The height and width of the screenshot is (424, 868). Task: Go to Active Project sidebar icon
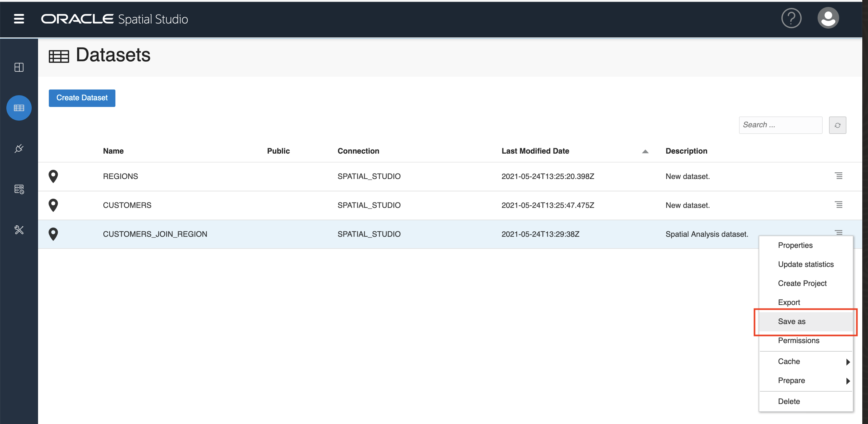(x=19, y=67)
